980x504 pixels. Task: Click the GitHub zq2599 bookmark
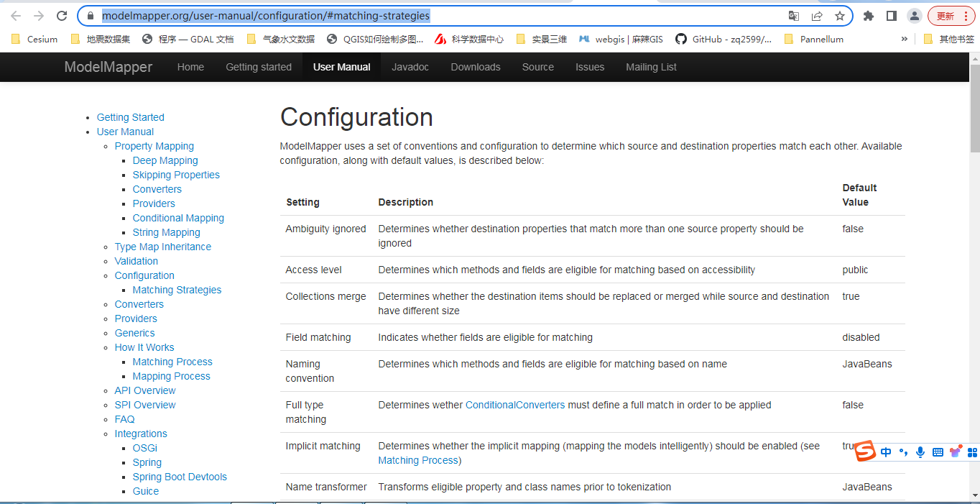click(724, 39)
